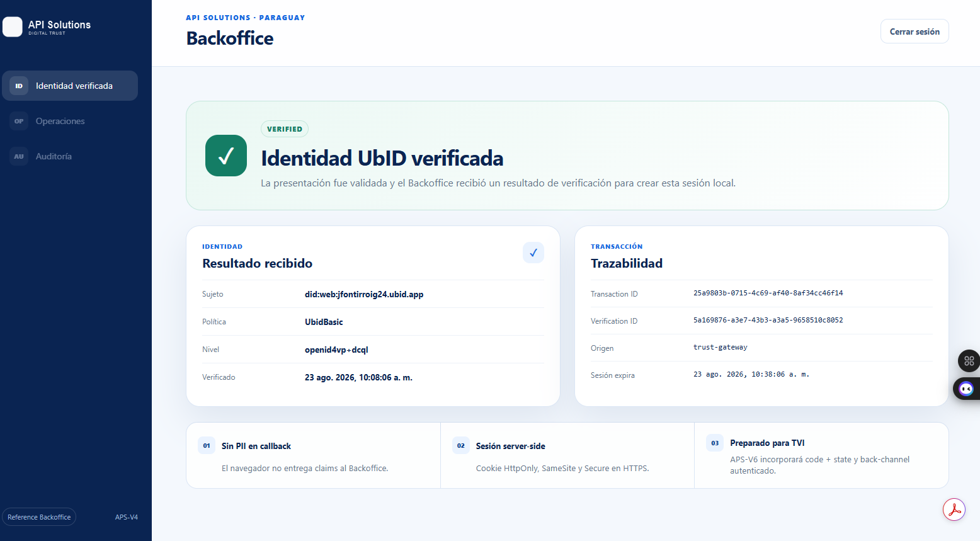This screenshot has width=980, height=541.
Task: Click the Adobe PDF floating icon
Action: pos(954,510)
